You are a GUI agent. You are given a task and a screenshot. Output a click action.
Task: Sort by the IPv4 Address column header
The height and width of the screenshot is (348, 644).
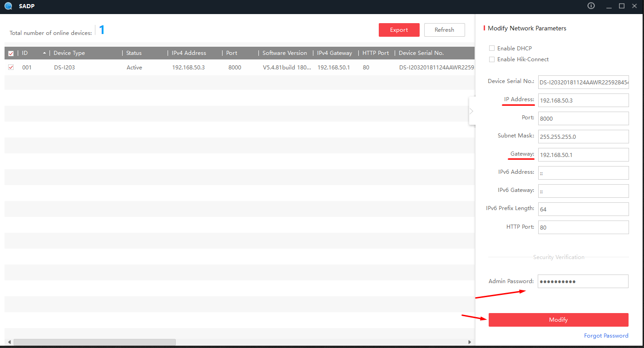(x=189, y=53)
